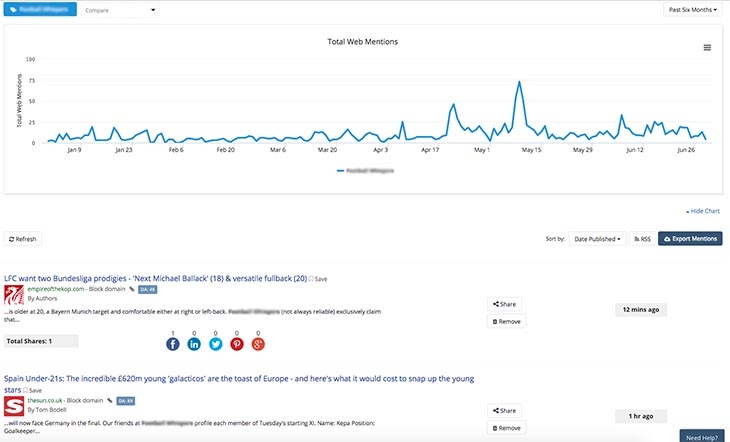Pin the article with Pinterest icon

click(x=237, y=344)
